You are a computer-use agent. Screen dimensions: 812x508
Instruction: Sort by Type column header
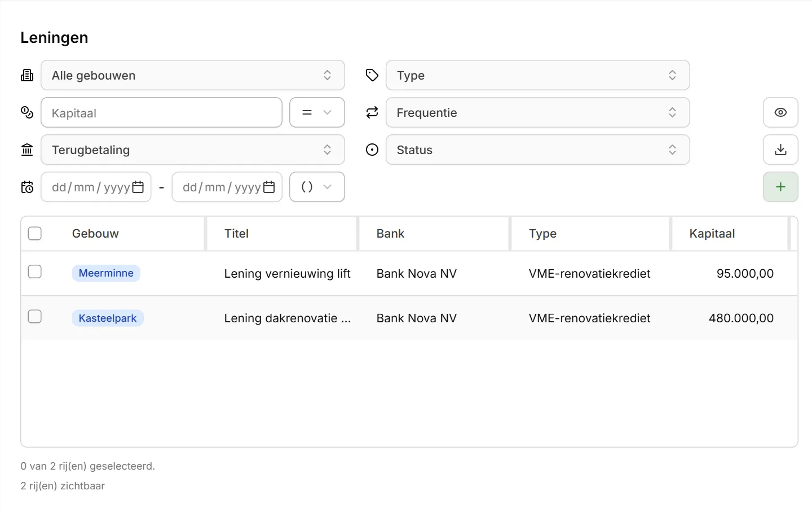pyautogui.click(x=542, y=234)
